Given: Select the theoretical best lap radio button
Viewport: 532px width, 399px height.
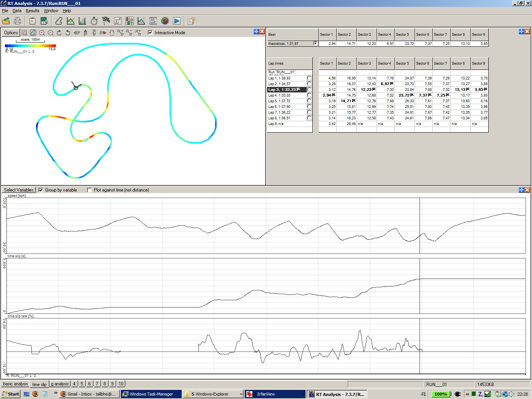Looking at the screenshot, I should pos(315,43).
